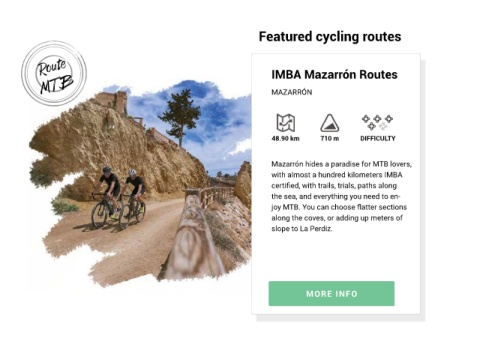
Task: Select the top-right difficulty diamond
Action: 389,119
